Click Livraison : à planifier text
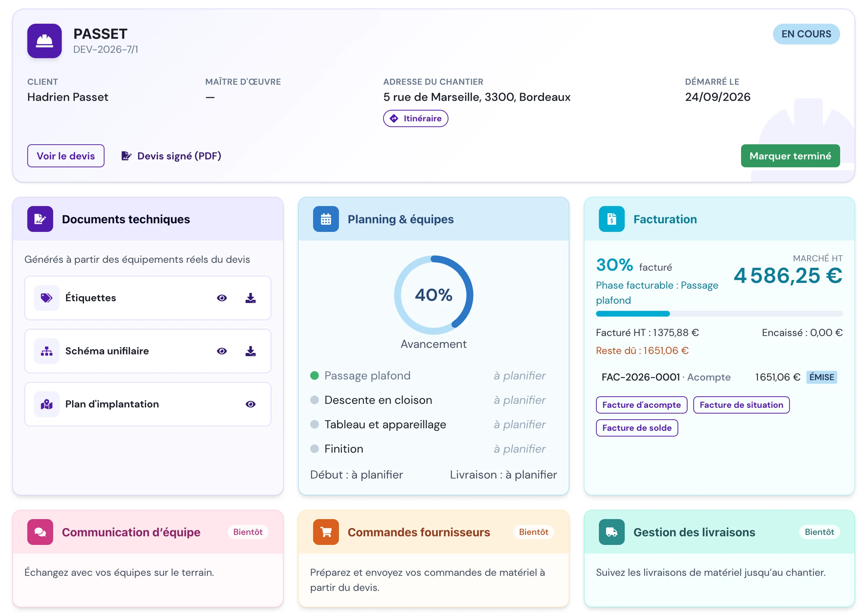 tap(503, 475)
